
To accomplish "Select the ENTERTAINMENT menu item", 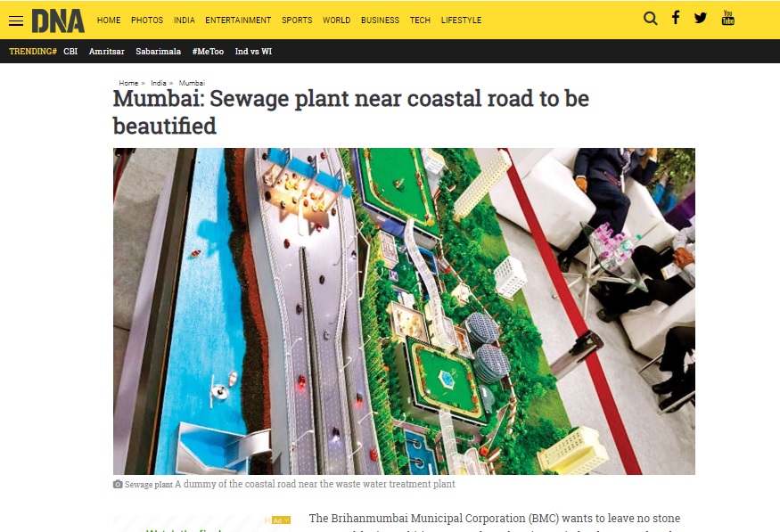I will coord(238,20).
